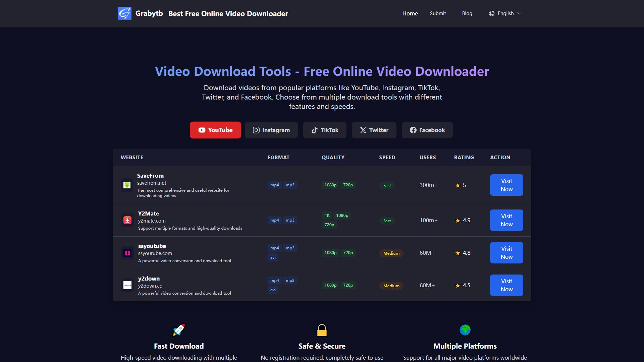Click the star icon in ssyoutube row
The image size is (644, 362).
point(458,253)
